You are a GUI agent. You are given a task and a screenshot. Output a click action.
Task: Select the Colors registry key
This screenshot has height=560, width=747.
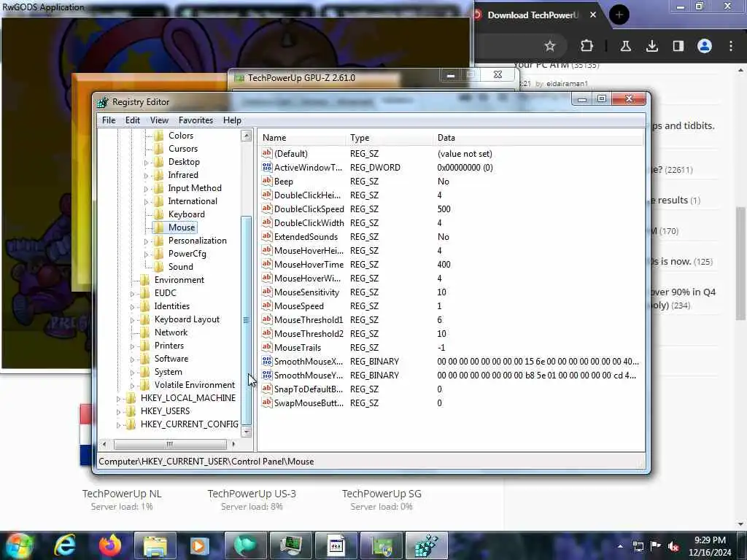click(x=181, y=136)
